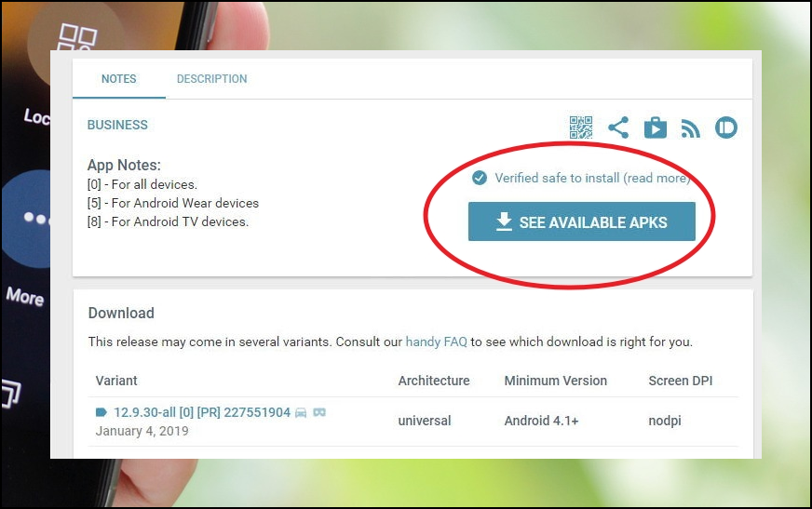
Task: Click the 'Minimum Version' column header
Action: point(556,381)
